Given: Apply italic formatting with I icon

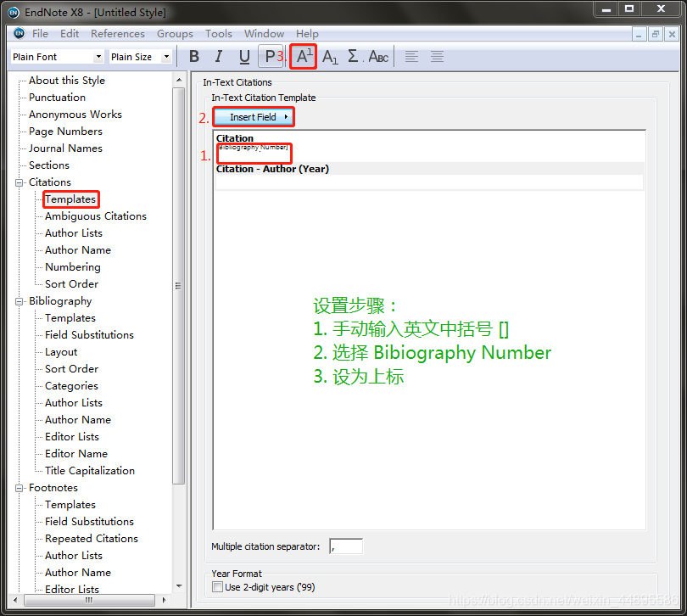Looking at the screenshot, I should (219, 57).
